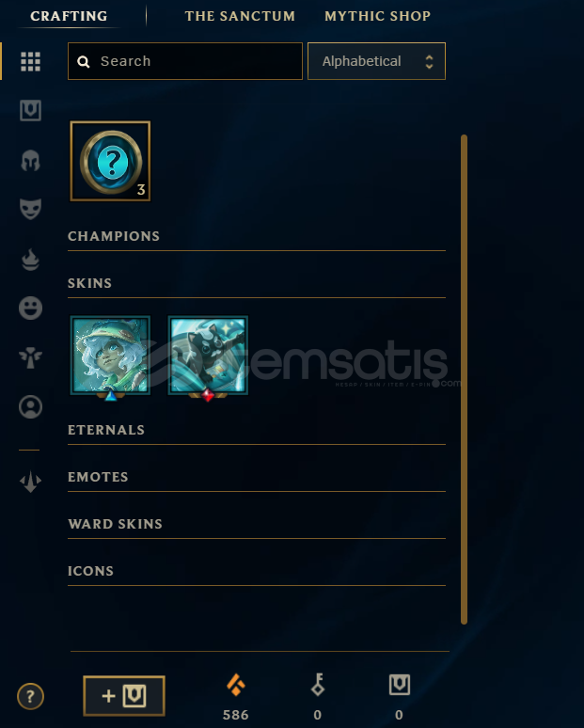This screenshot has height=728, width=584.
Task: Click the Search input field
Action: [185, 61]
